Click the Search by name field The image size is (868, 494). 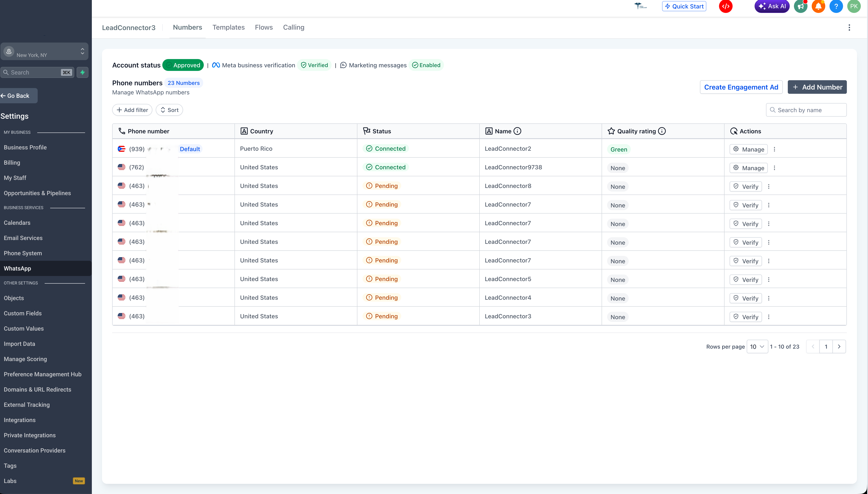806,110
